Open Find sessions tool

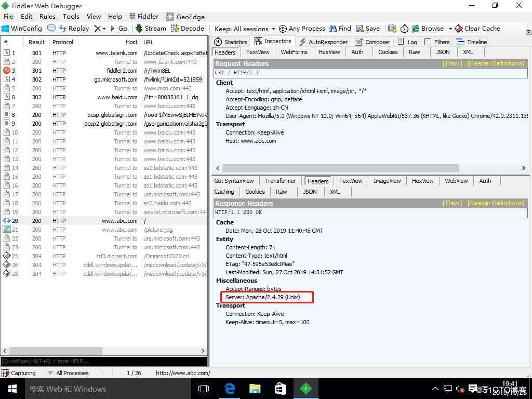click(x=340, y=29)
